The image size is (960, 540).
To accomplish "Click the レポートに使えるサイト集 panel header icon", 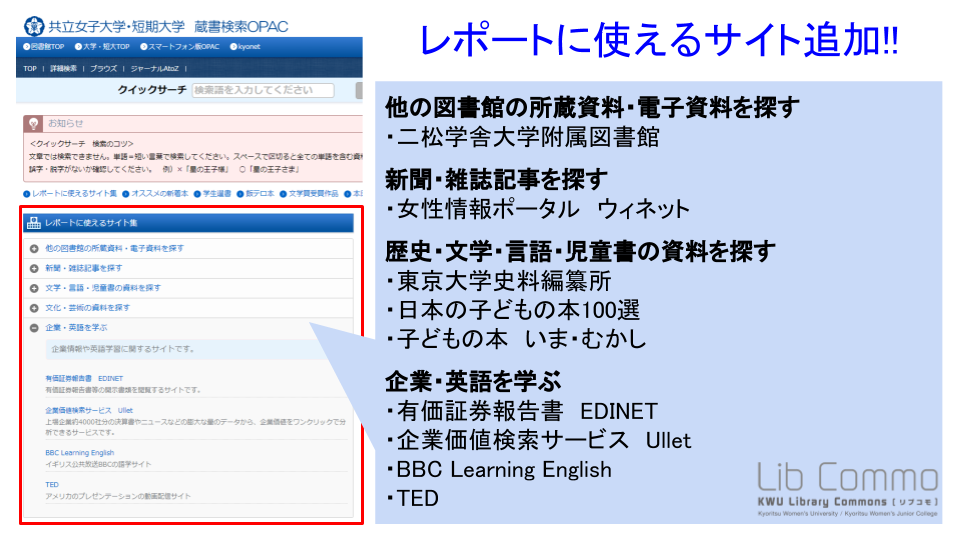I will pos(34,223).
